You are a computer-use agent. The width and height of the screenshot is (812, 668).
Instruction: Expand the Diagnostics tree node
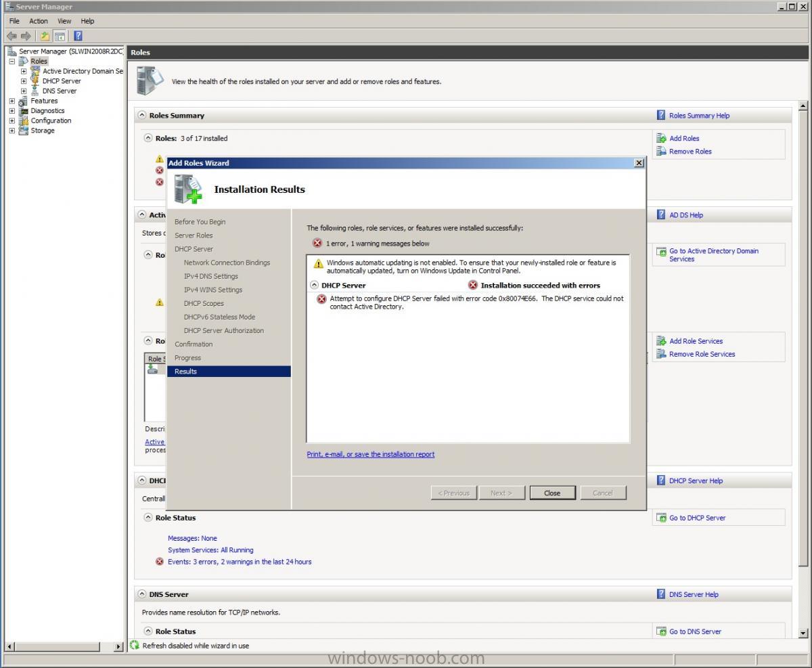[x=12, y=111]
